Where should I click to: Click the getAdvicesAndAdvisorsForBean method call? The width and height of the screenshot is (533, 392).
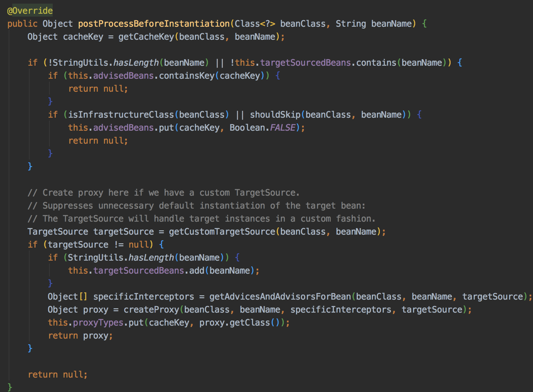(280, 297)
